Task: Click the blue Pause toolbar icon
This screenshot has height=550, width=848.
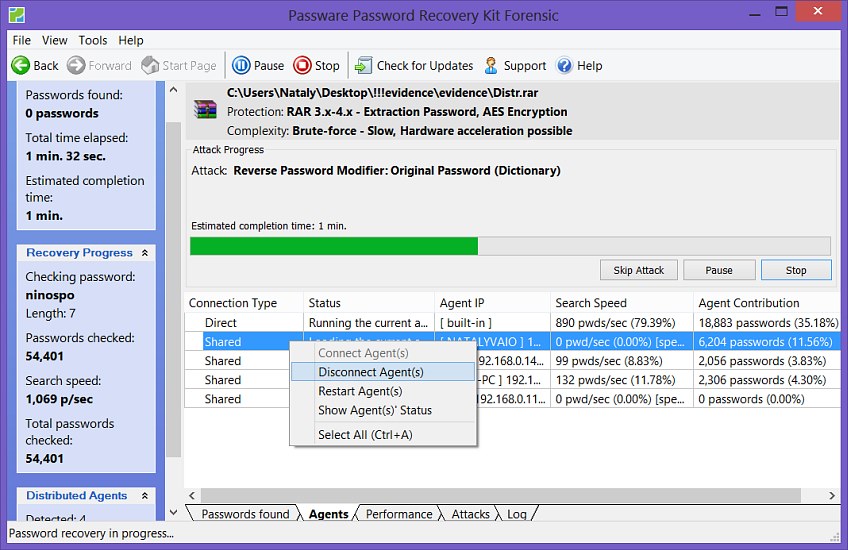Action: coord(241,65)
